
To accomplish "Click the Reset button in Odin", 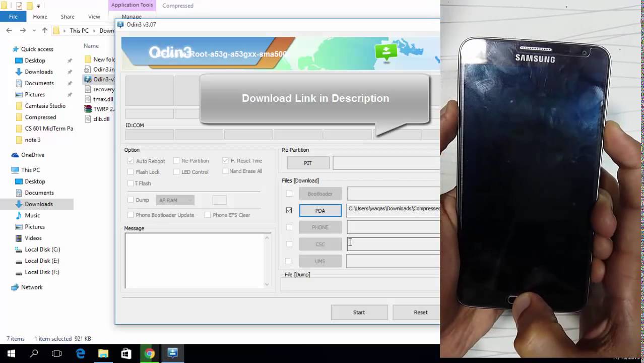I will (x=416, y=312).
